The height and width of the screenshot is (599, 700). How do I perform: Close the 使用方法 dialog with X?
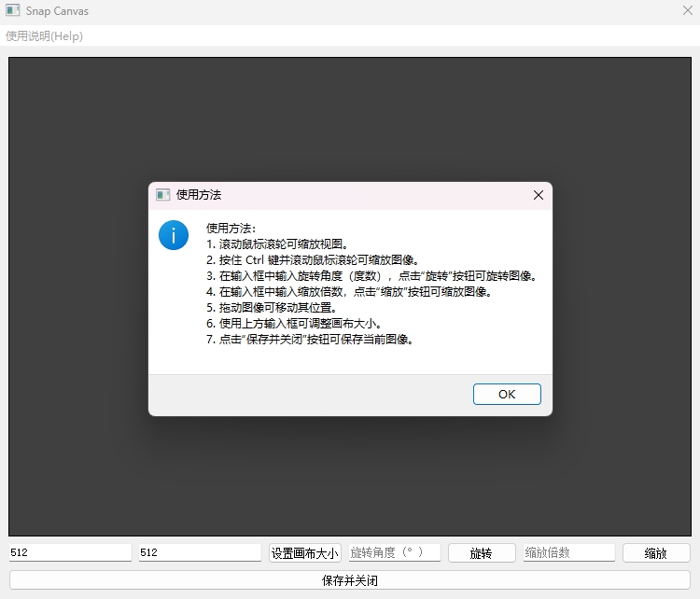click(539, 195)
